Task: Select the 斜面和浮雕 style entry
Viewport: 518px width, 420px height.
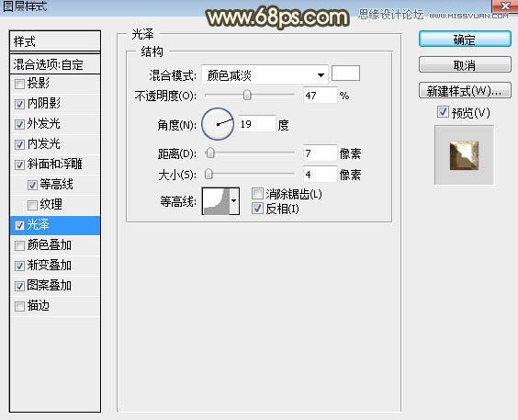Action: (55, 165)
